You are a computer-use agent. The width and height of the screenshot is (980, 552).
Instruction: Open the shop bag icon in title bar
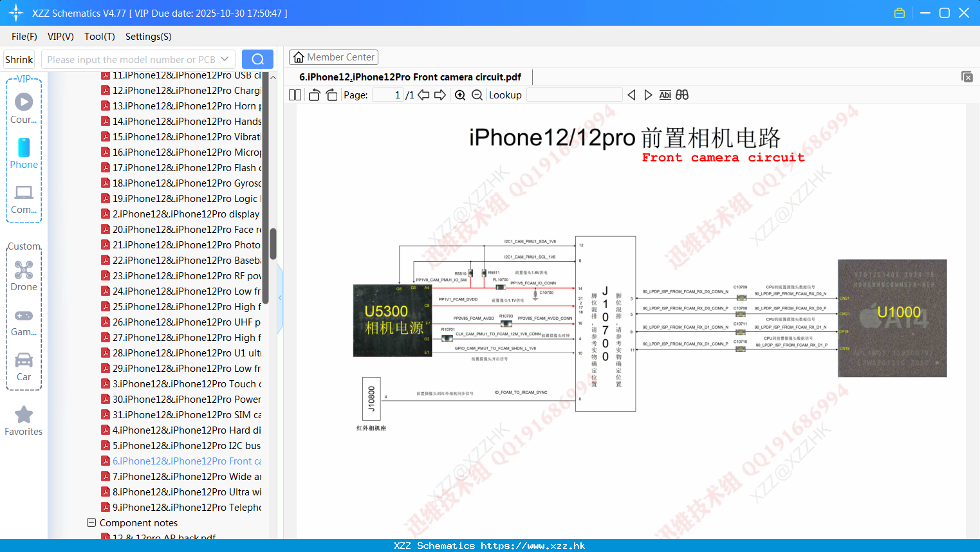point(900,13)
